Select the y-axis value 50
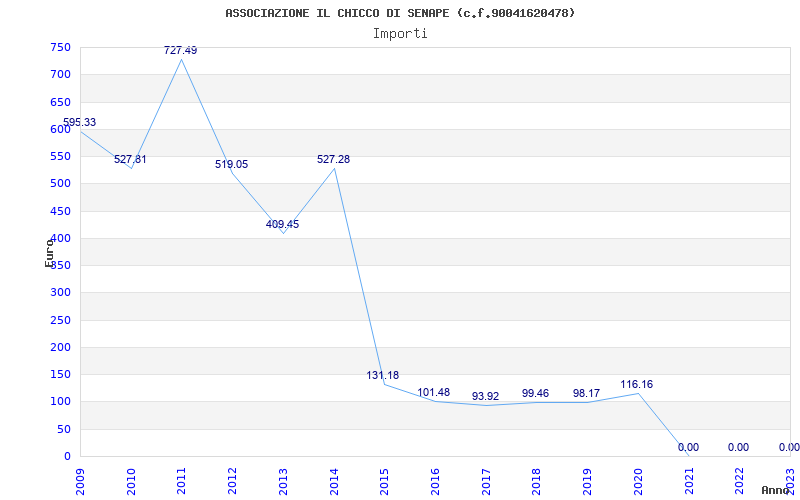800x500 pixels. tap(64, 430)
